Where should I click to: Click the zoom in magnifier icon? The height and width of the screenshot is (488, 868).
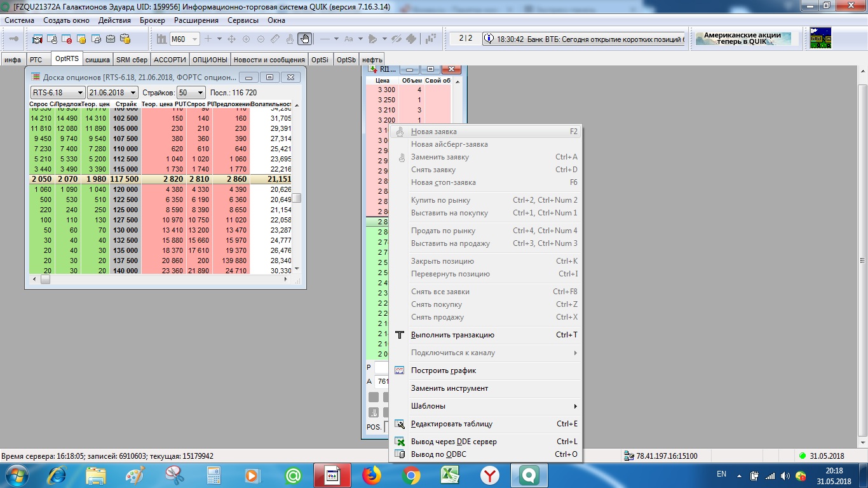(246, 39)
